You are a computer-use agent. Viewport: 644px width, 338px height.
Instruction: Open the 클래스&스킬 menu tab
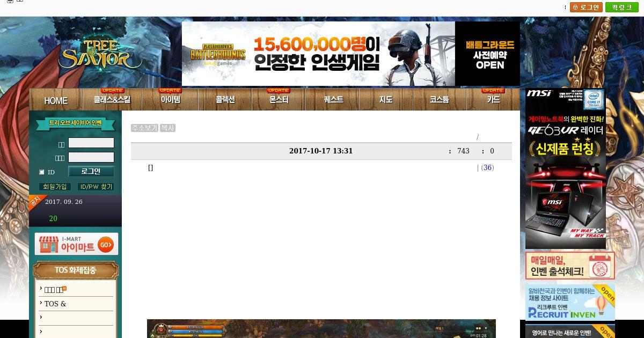[112, 100]
